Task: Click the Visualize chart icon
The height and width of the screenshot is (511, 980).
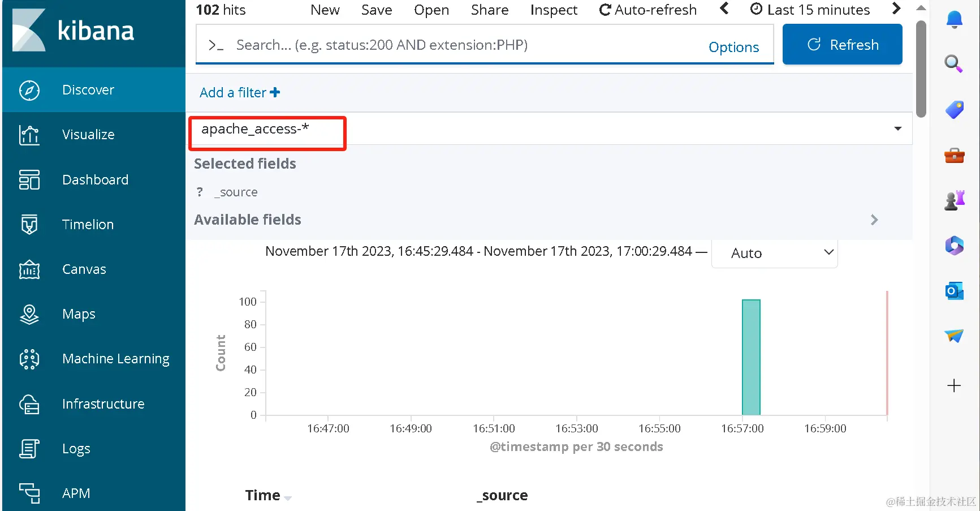Action: [x=29, y=135]
